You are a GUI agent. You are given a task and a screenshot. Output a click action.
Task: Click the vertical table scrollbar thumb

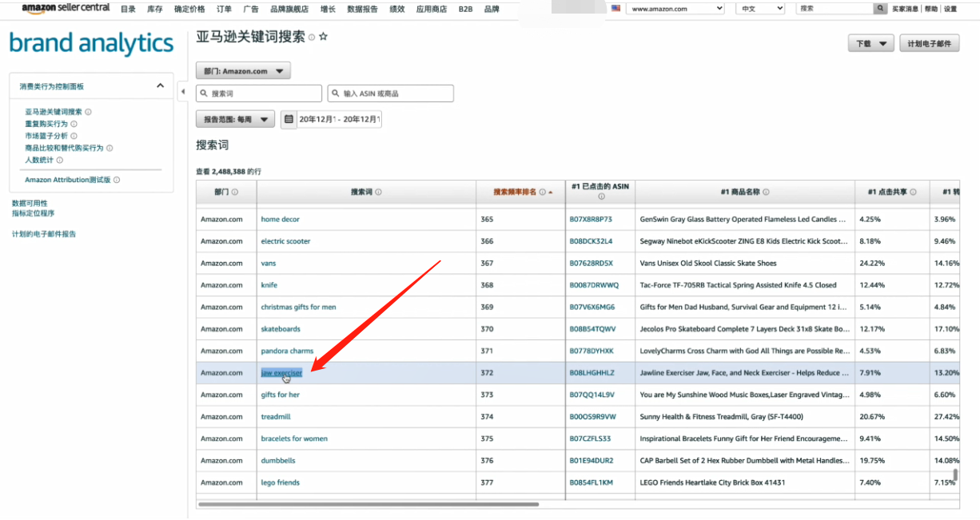[955, 475]
